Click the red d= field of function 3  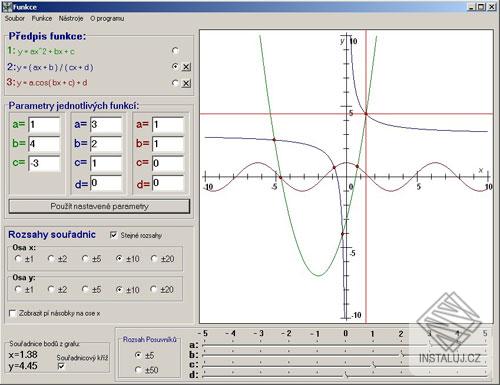[x=168, y=183]
